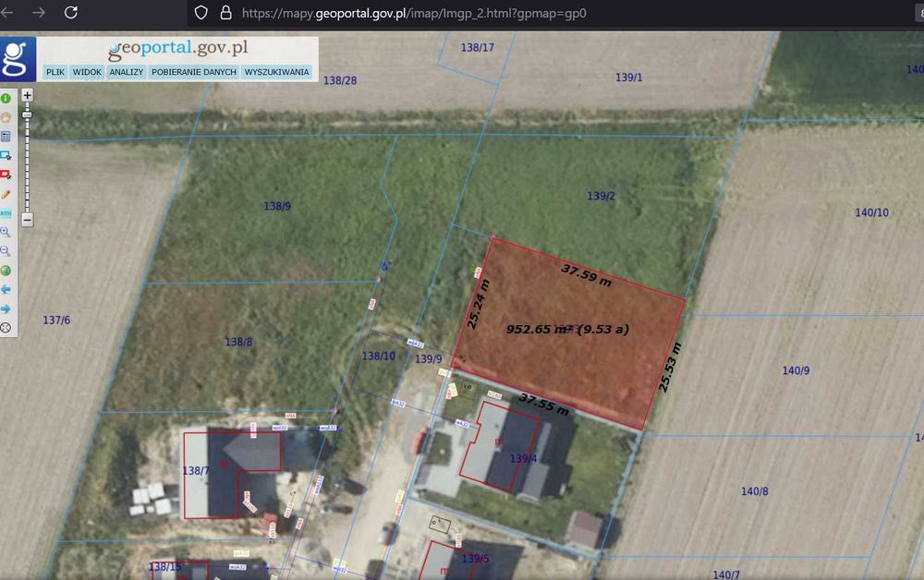The height and width of the screenshot is (580, 924).
Task: Go to next map view arrow
Action: click(x=6, y=308)
